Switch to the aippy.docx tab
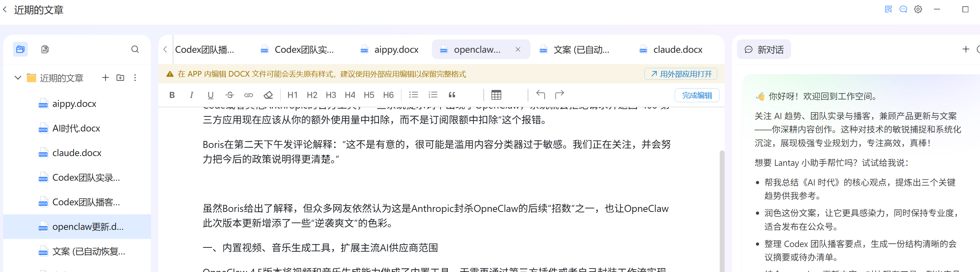 click(x=396, y=50)
